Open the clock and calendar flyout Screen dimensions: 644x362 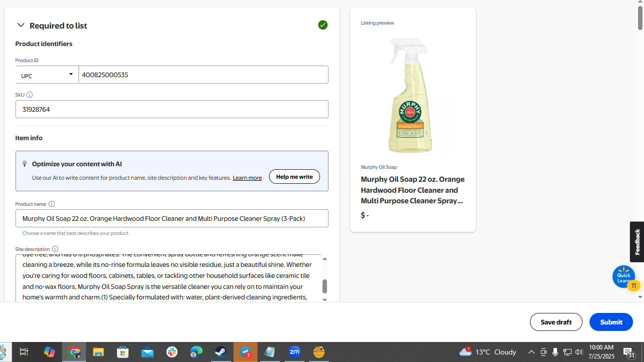(x=601, y=352)
